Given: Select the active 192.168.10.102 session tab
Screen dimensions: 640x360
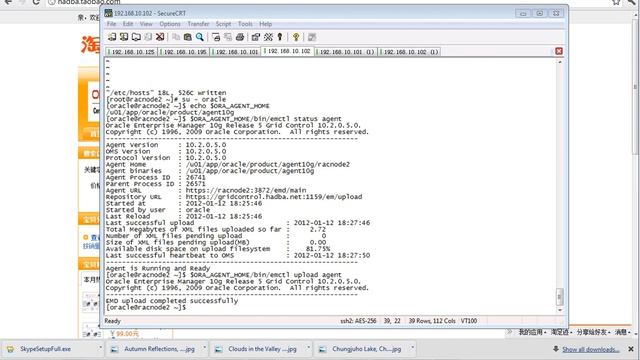Looking at the screenshot, I should coord(288,51).
